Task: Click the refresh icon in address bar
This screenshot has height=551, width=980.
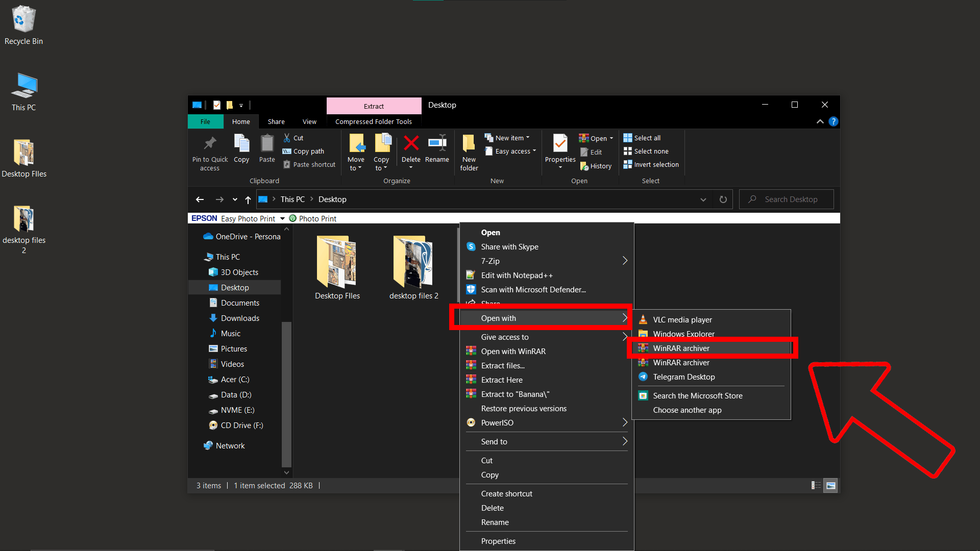Action: tap(723, 199)
